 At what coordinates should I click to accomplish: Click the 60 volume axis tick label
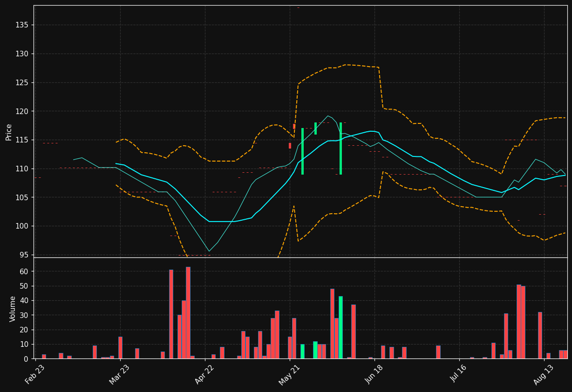click(24, 271)
